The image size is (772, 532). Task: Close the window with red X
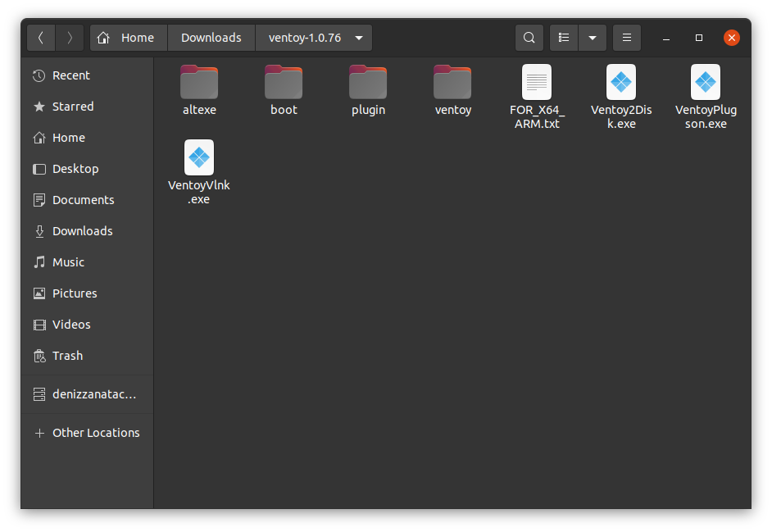(x=732, y=38)
